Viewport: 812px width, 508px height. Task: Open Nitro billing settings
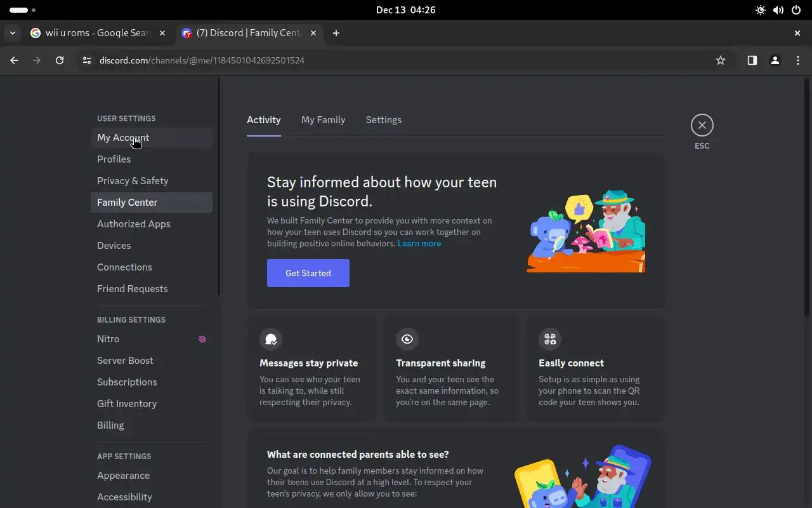point(151,339)
